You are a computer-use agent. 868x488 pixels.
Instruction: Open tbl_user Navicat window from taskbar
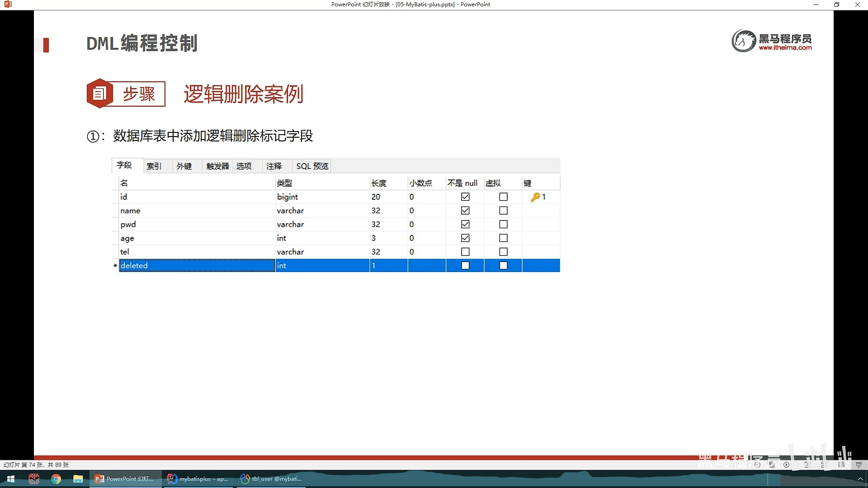[x=271, y=479]
